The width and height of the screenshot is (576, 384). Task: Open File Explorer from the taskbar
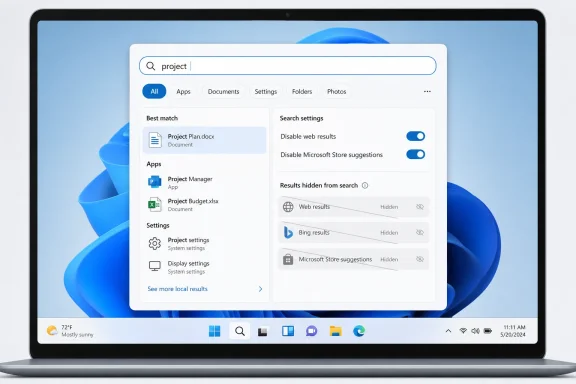click(x=335, y=331)
